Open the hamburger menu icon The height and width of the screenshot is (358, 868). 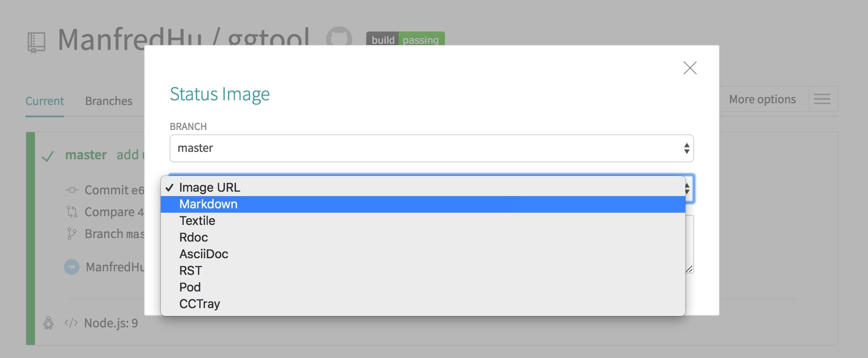pos(822,99)
